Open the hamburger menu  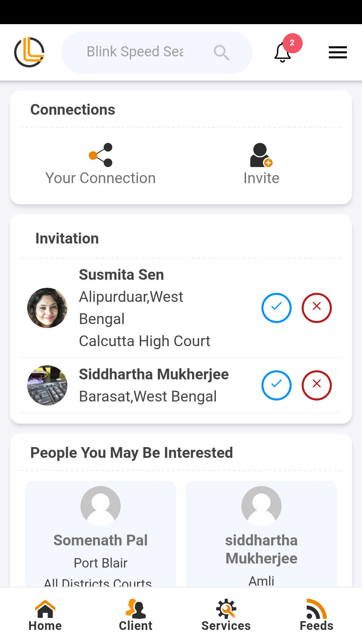338,52
